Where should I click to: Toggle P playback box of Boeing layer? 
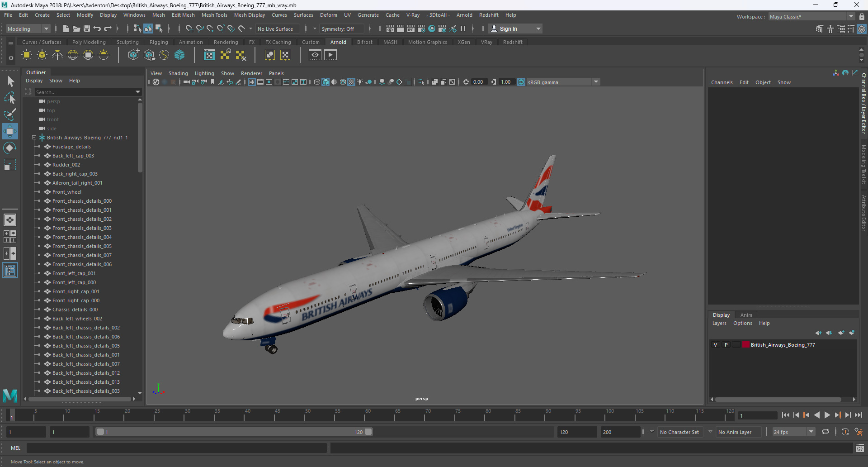pyautogui.click(x=726, y=345)
